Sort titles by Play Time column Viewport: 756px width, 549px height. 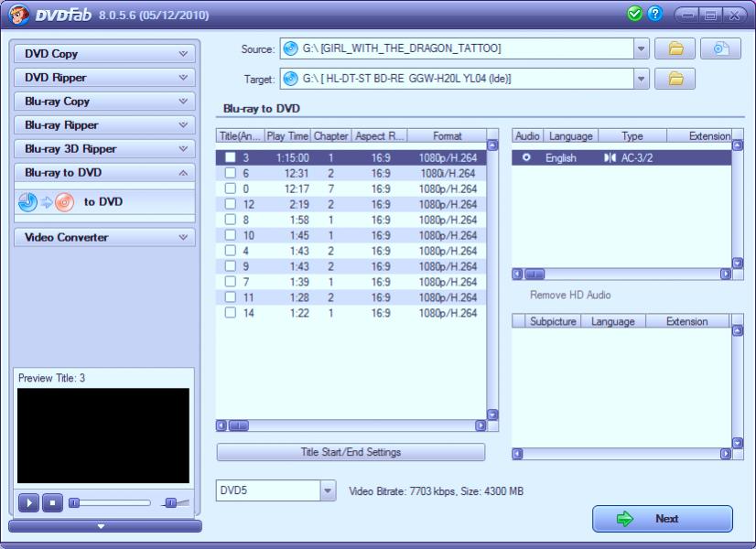[x=287, y=136]
